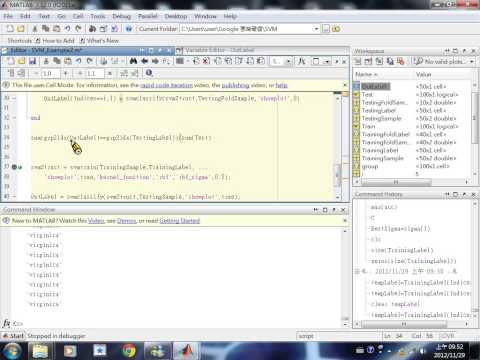Viewport: 480px width, 360px height.
Task: Click Delete variable icon in Workspace toolbar
Action: [x=401, y=61]
